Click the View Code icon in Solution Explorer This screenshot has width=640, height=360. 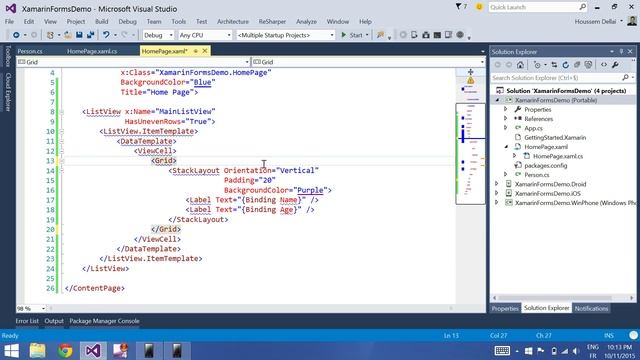(604, 64)
